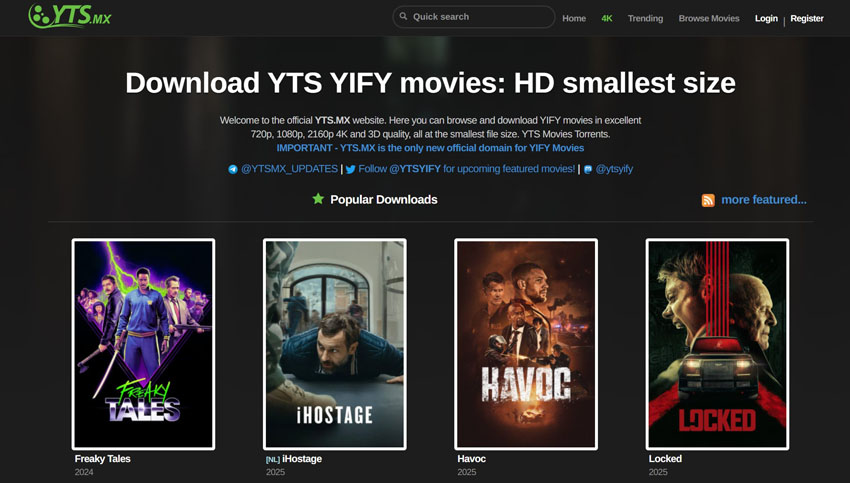Open the Freaky Tales poster
The width and height of the screenshot is (850, 483).
(x=143, y=344)
